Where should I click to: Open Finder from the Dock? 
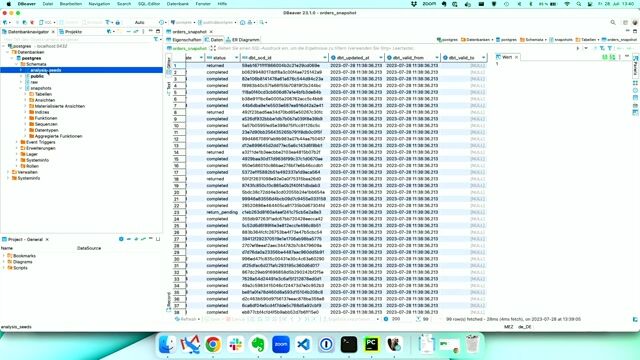coord(167,344)
